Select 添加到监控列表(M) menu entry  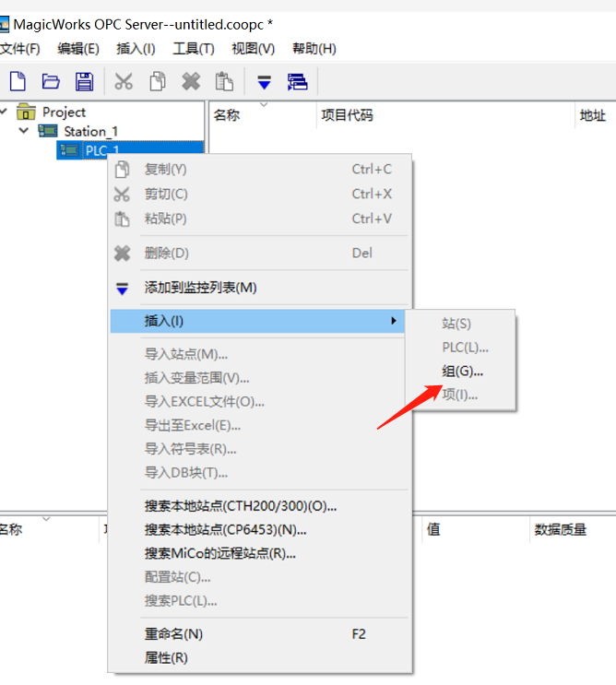click(258, 288)
